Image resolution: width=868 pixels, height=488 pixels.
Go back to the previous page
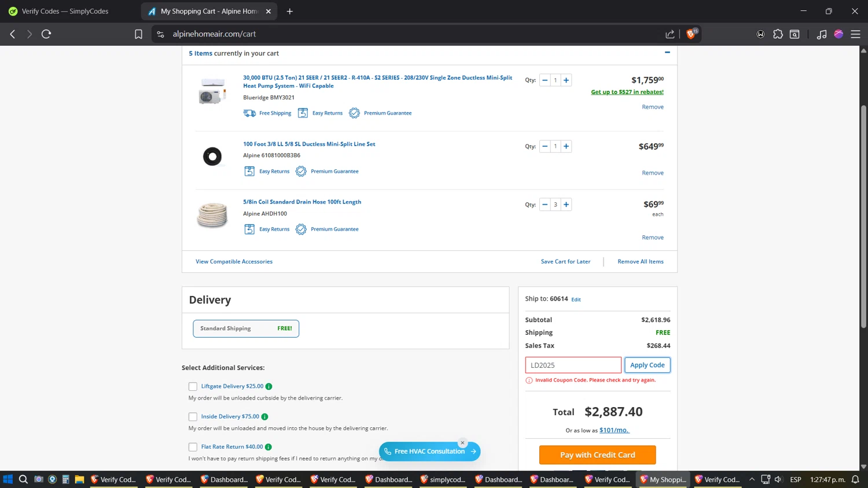tap(13, 34)
